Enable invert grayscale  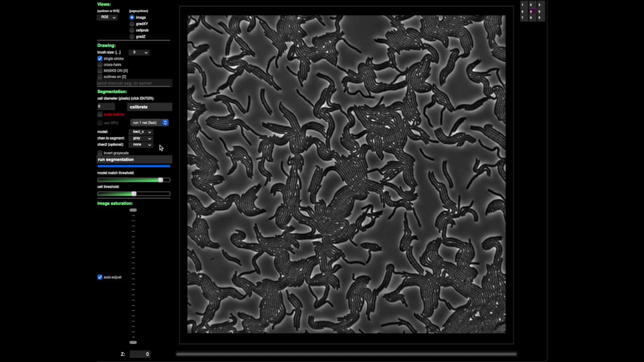point(100,153)
